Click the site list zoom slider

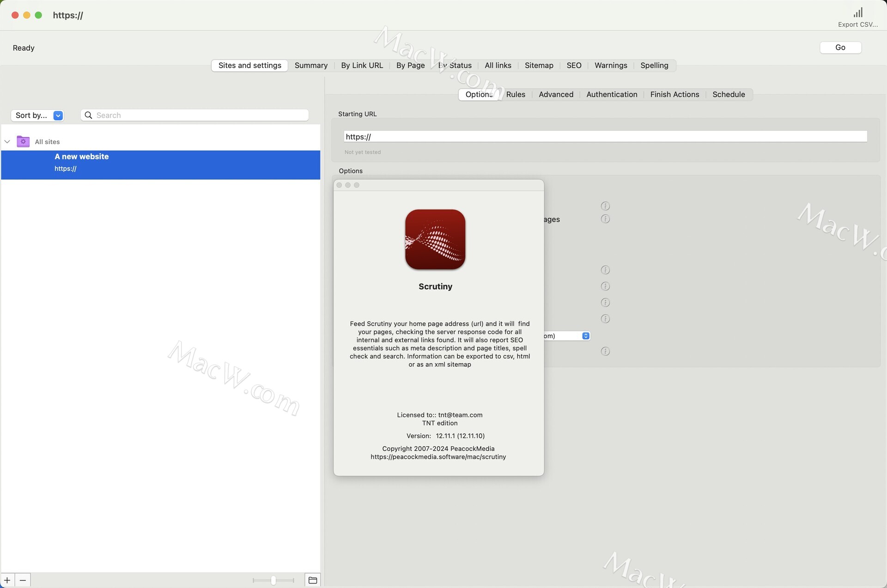(273, 580)
